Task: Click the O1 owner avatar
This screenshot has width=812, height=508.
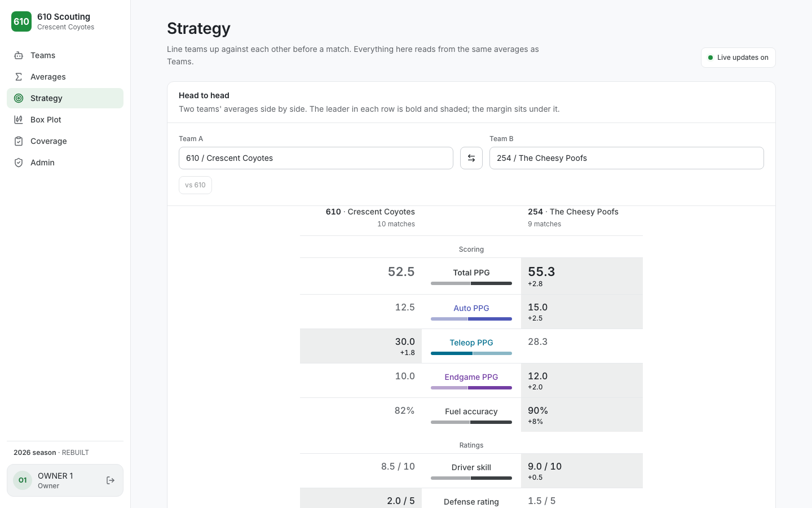Action: (23, 480)
